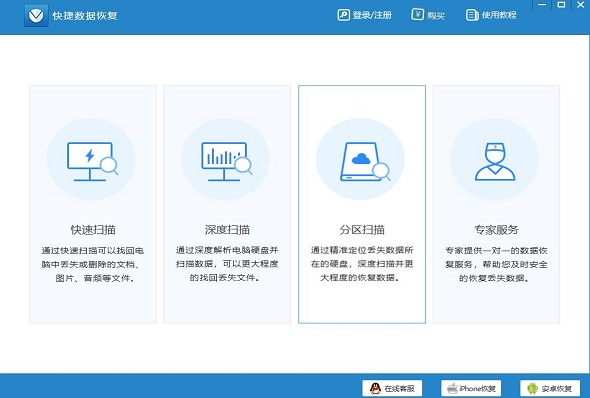
Task: Open the 专家服务 nurse avatar icon
Action: click(x=495, y=161)
